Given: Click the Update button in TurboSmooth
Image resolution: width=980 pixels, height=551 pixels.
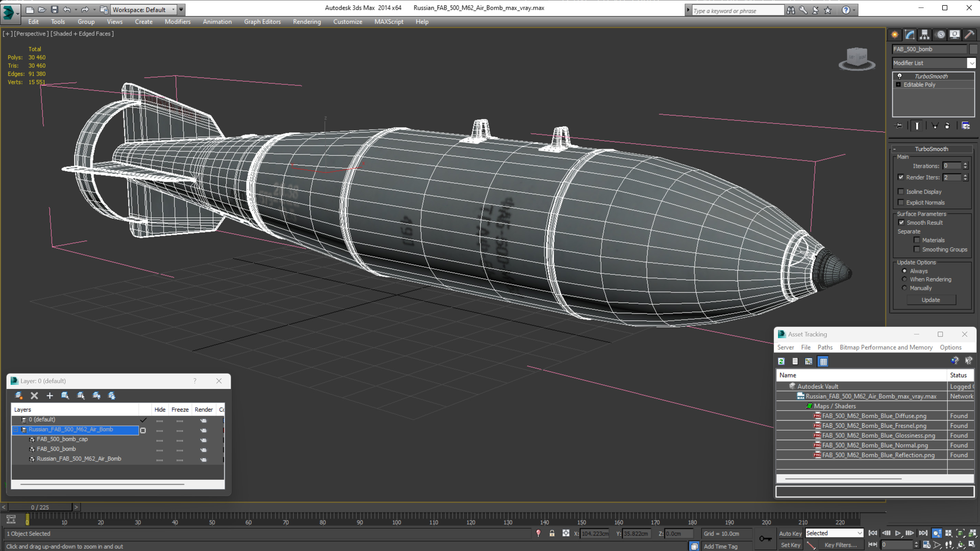Looking at the screenshot, I should (x=931, y=300).
